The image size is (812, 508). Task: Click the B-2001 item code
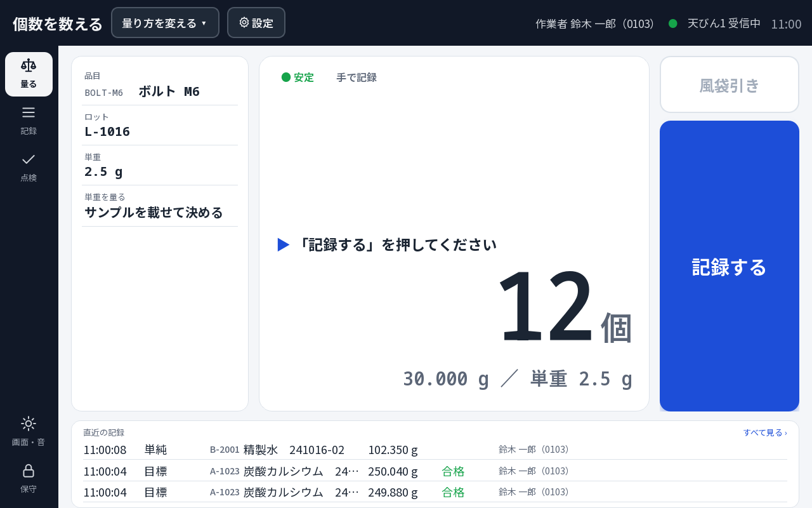225,450
